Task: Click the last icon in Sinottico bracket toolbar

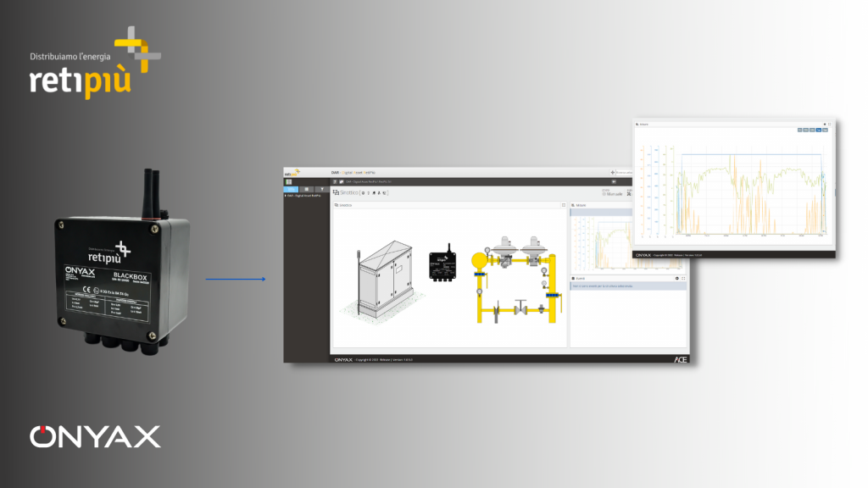Action: [x=385, y=193]
